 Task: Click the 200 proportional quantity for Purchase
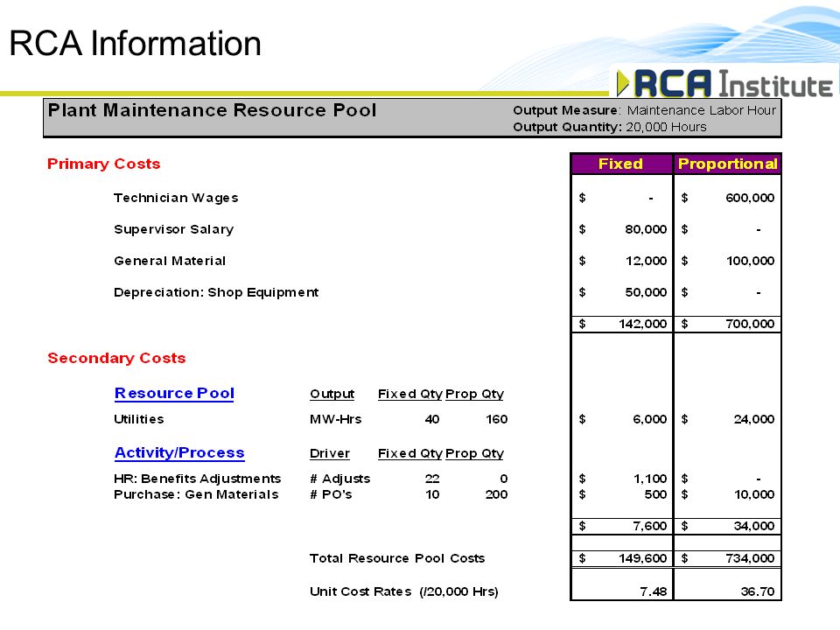coord(497,494)
